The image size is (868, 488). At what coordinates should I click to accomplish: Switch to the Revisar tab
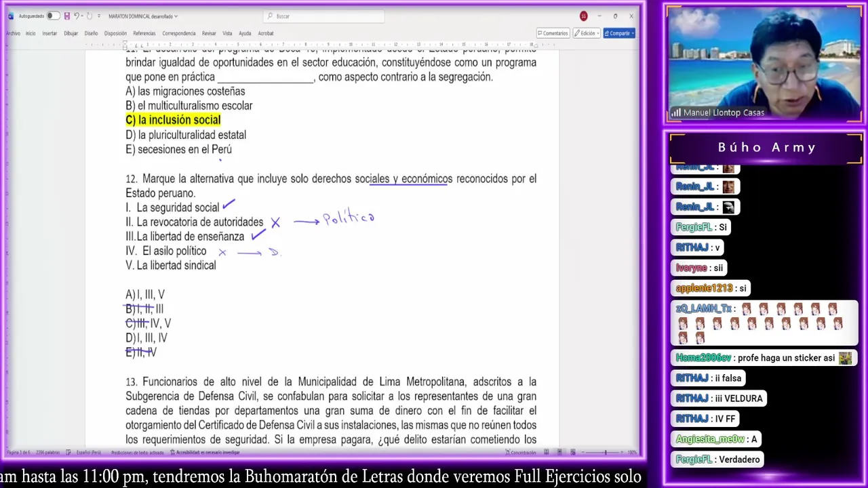tap(209, 33)
